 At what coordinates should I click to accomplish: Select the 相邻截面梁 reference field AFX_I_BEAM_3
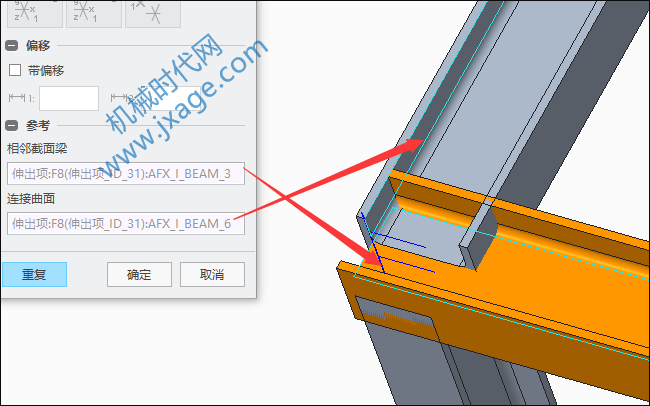pos(126,173)
